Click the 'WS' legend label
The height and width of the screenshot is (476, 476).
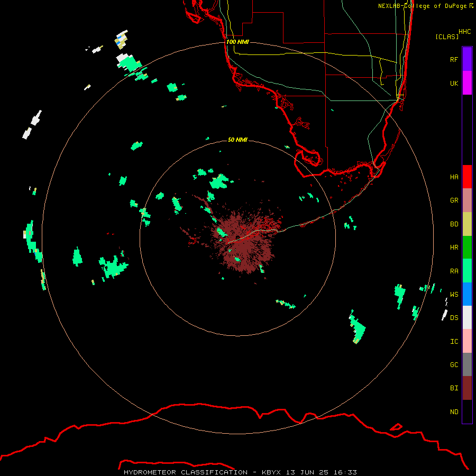pos(454,294)
